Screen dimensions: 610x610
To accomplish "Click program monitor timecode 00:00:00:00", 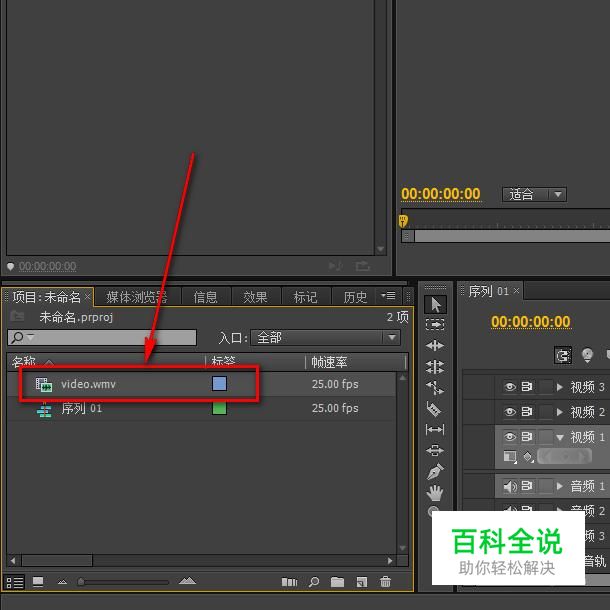I will (x=441, y=194).
